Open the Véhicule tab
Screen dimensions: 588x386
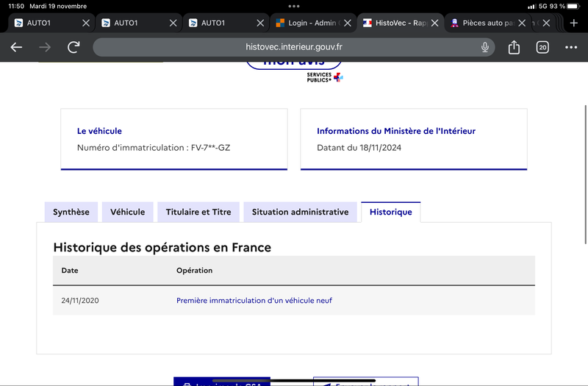tap(127, 212)
